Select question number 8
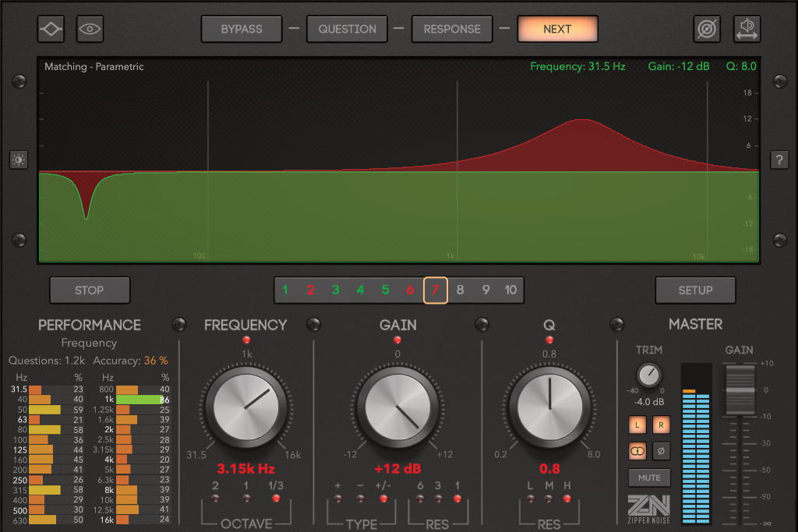The width and height of the screenshot is (798, 532). [x=461, y=290]
